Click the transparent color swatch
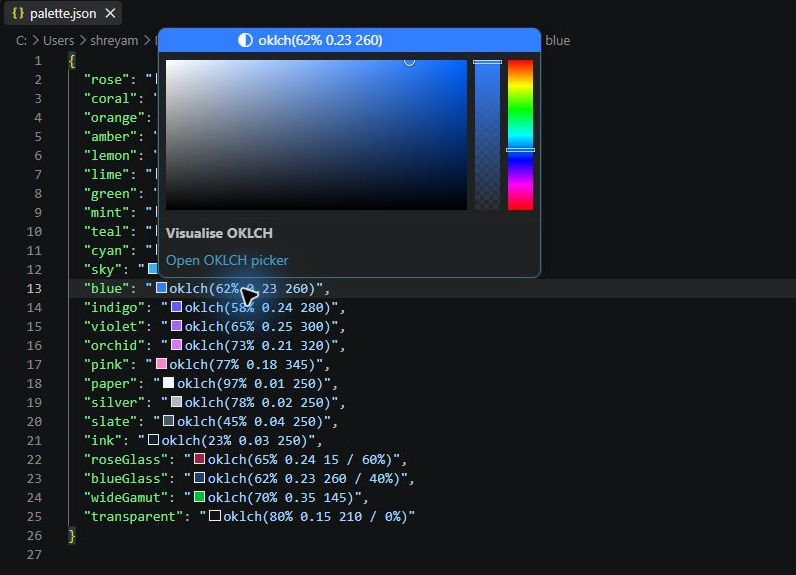Image resolution: width=796 pixels, height=575 pixels. (215, 516)
